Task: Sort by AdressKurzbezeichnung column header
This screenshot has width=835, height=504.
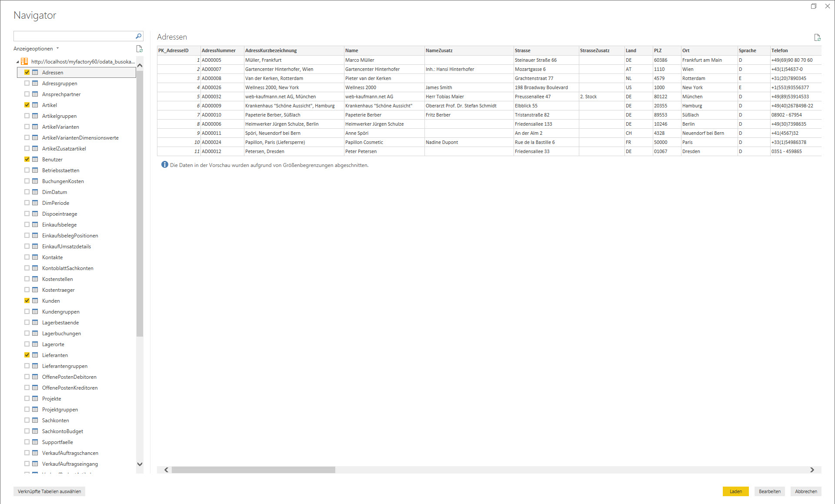Action: pos(271,50)
